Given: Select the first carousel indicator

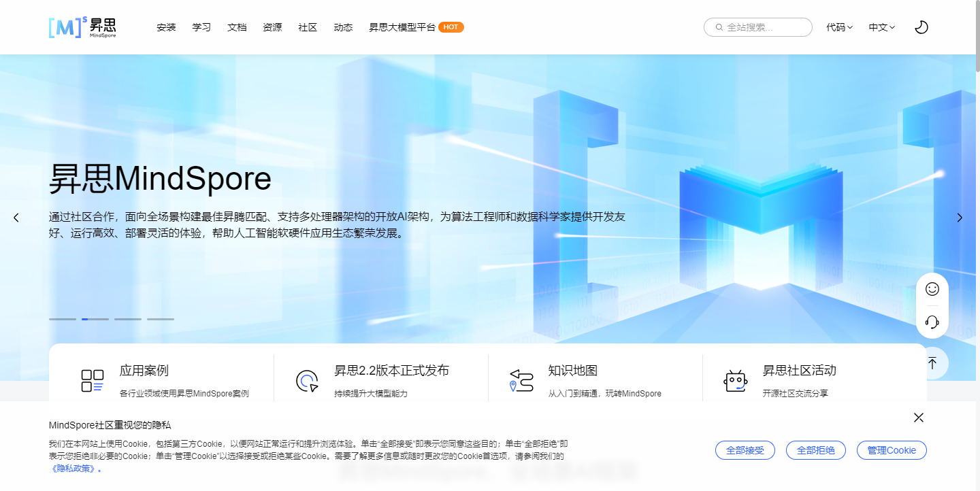Looking at the screenshot, I should click(x=63, y=319).
